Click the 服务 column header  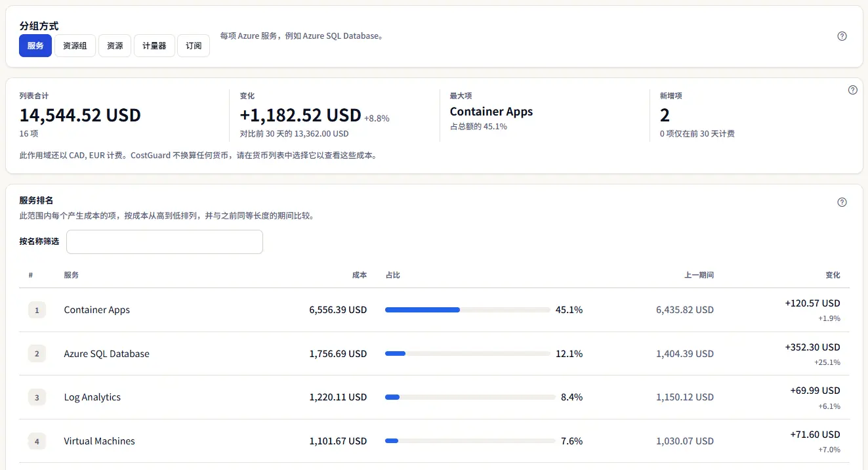pyautogui.click(x=71, y=275)
